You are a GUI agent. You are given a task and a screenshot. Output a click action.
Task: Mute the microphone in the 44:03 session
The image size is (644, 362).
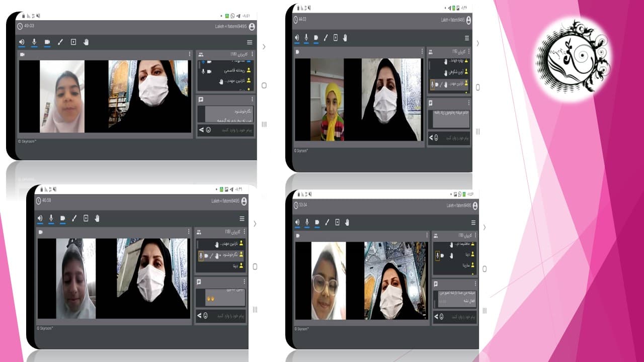click(x=306, y=38)
